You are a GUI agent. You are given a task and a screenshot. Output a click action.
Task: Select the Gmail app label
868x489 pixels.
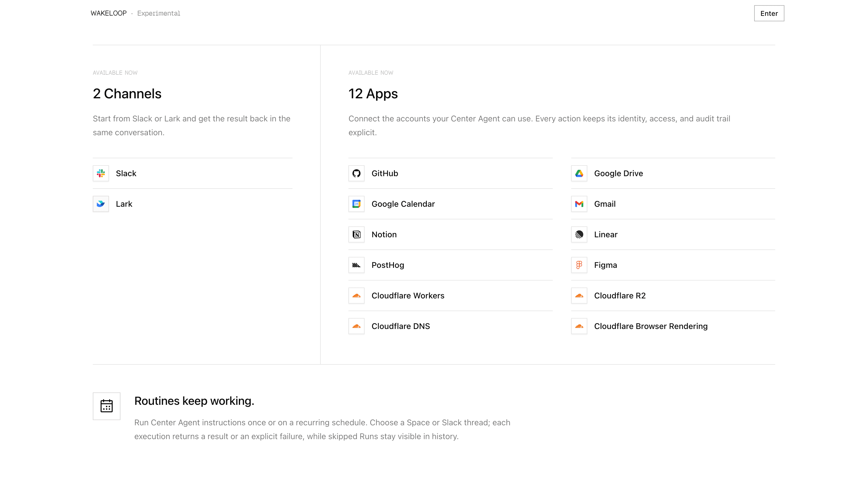[x=605, y=204]
